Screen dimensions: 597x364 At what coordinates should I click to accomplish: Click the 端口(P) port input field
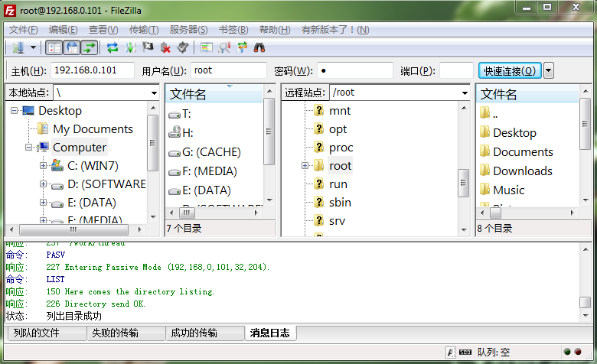(x=456, y=70)
